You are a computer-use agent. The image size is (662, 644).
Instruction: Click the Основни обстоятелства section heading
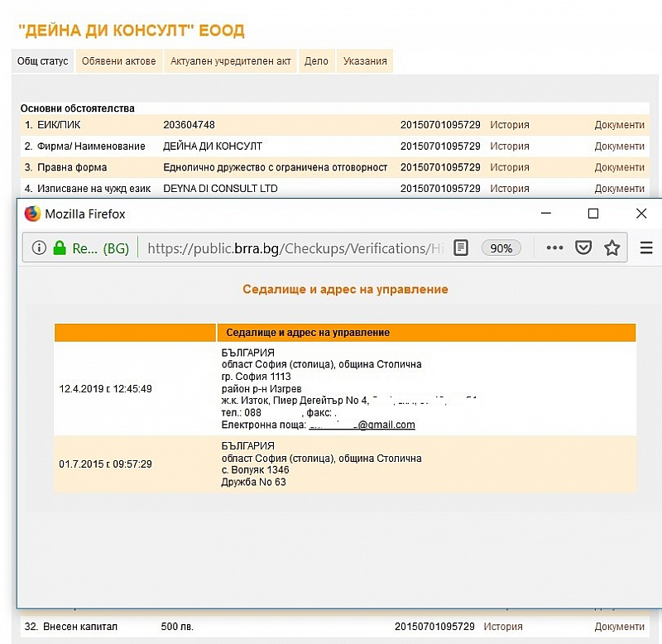(78, 108)
